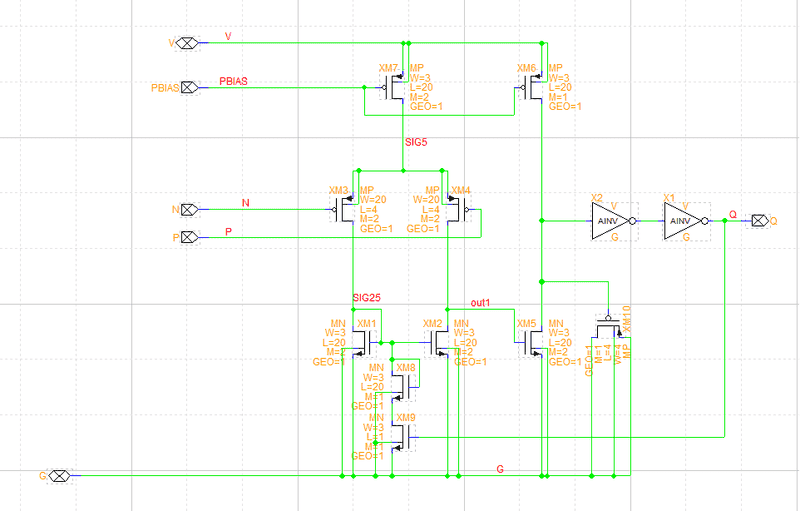Screen dimensions: 800x511
Task: Click the red N net label
Action: click(x=245, y=203)
